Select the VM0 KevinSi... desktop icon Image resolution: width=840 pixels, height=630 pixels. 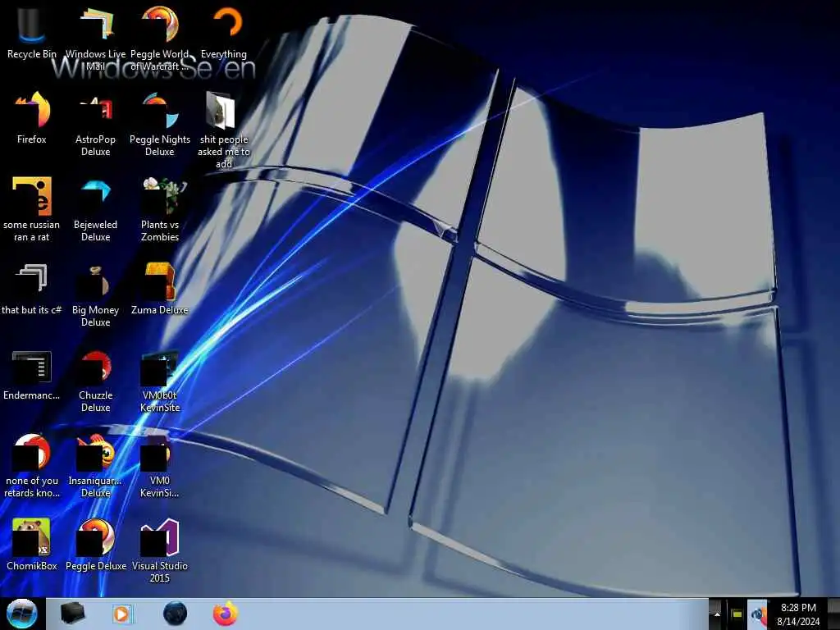click(x=160, y=465)
